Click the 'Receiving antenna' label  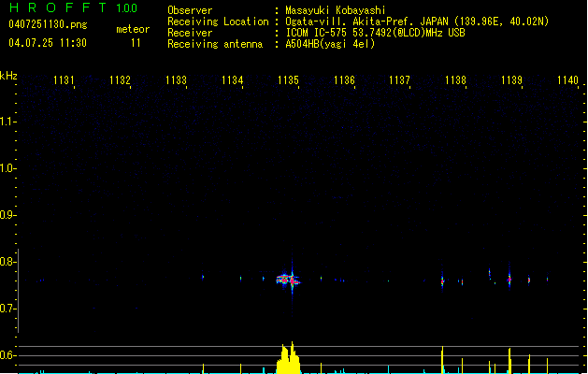coord(215,44)
